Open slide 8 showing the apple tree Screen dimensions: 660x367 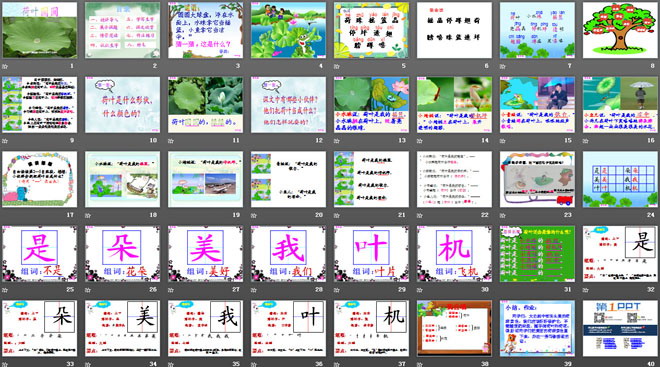620,30
